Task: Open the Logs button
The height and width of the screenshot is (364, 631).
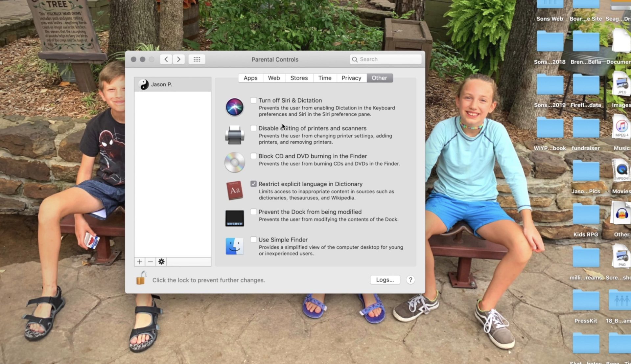Action: 385,280
